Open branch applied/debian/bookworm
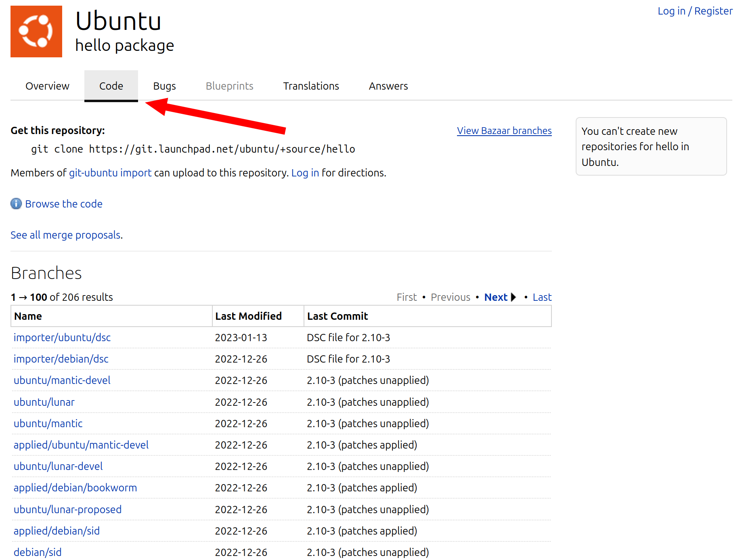 (75, 488)
